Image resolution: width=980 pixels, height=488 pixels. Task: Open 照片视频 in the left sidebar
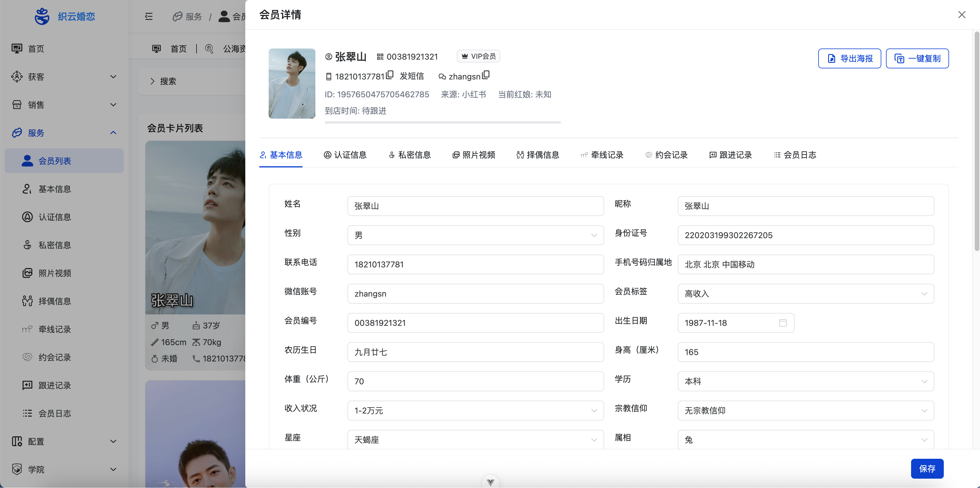click(54, 273)
